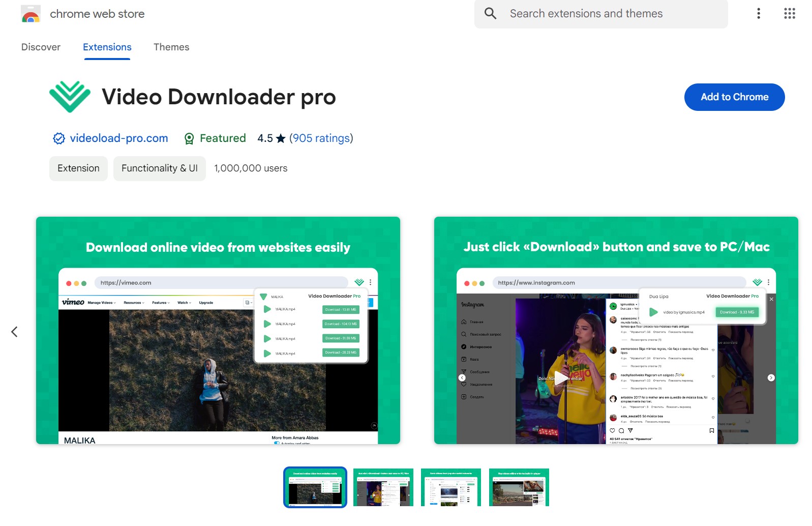Open the Instagram download screenshot slide
Viewport: 812px width, 526px height.
pyautogui.click(x=616, y=331)
